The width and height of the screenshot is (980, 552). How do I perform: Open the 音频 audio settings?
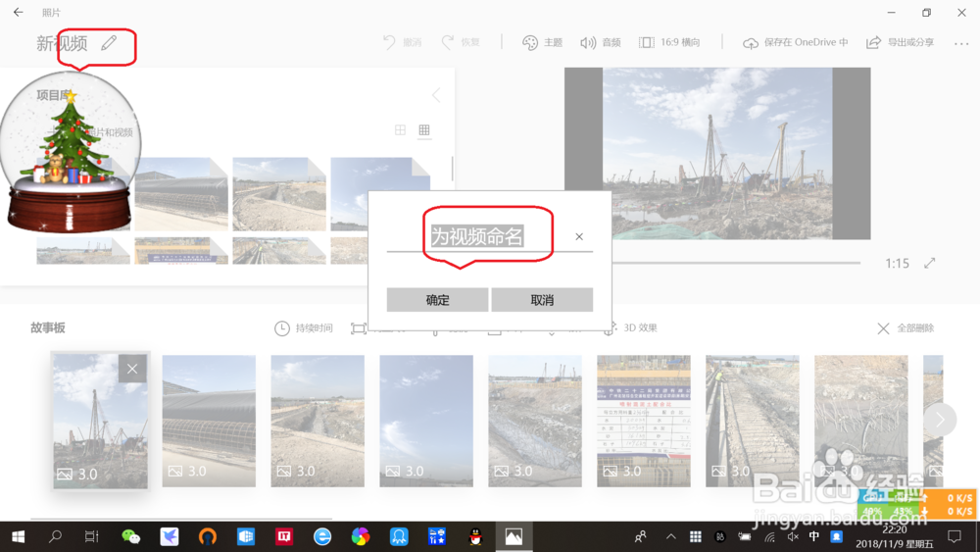coord(601,42)
